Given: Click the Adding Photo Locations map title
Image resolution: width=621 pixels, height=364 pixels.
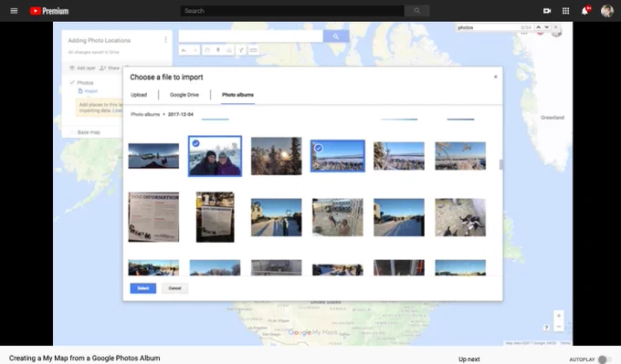Looking at the screenshot, I should pos(99,40).
